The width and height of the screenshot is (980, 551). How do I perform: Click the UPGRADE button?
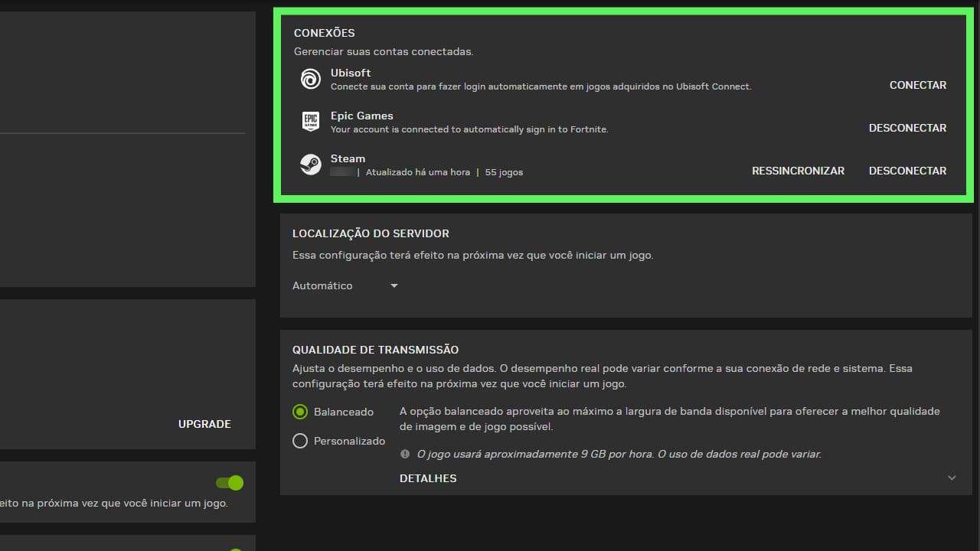click(x=204, y=423)
